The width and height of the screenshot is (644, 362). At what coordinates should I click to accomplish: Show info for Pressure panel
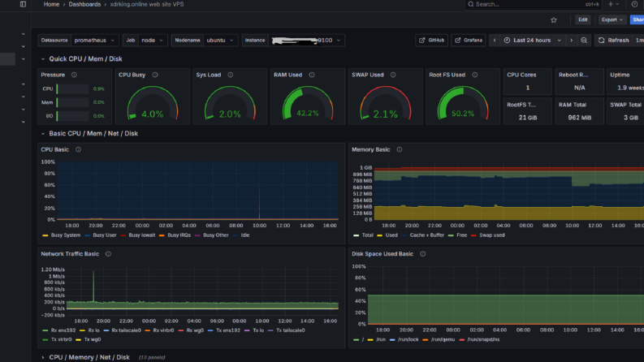coord(74,75)
